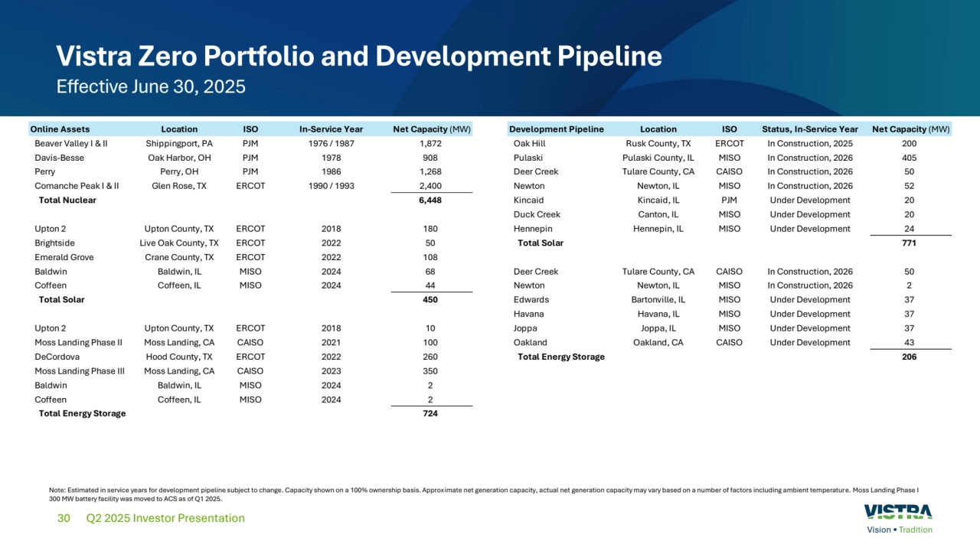Click the Oakland, CA location cell
Viewport: 980px width, 551px height.
tap(658, 343)
